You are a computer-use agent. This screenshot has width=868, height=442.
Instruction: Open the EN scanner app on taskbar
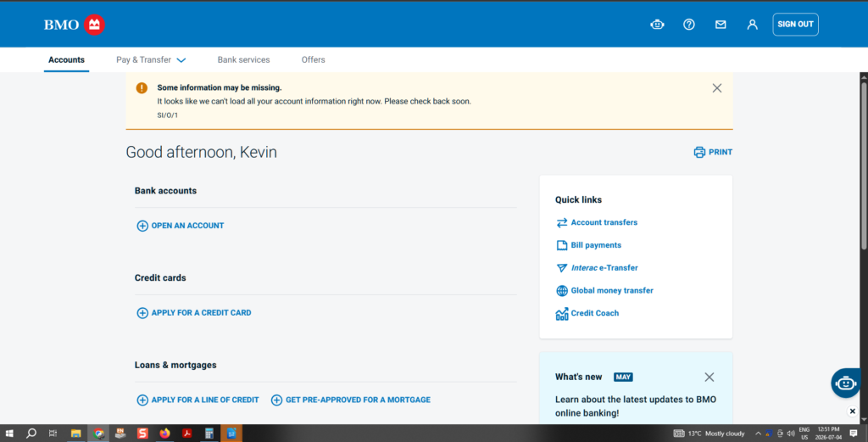tap(120, 434)
